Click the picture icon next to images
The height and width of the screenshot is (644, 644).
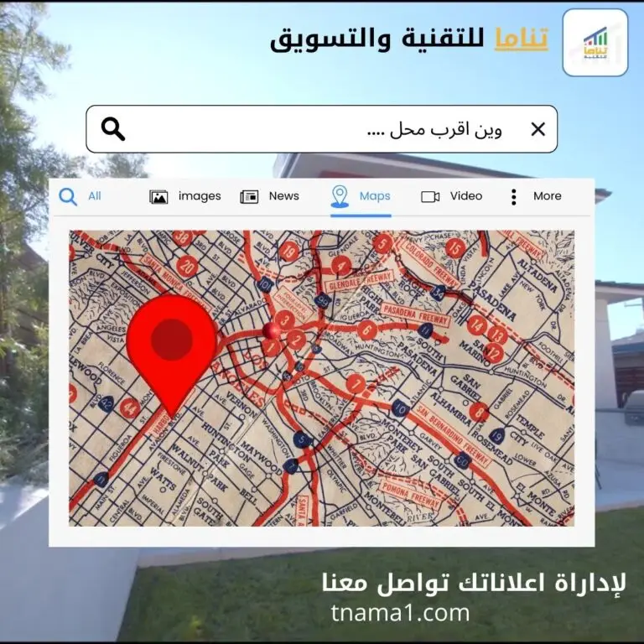point(158,197)
